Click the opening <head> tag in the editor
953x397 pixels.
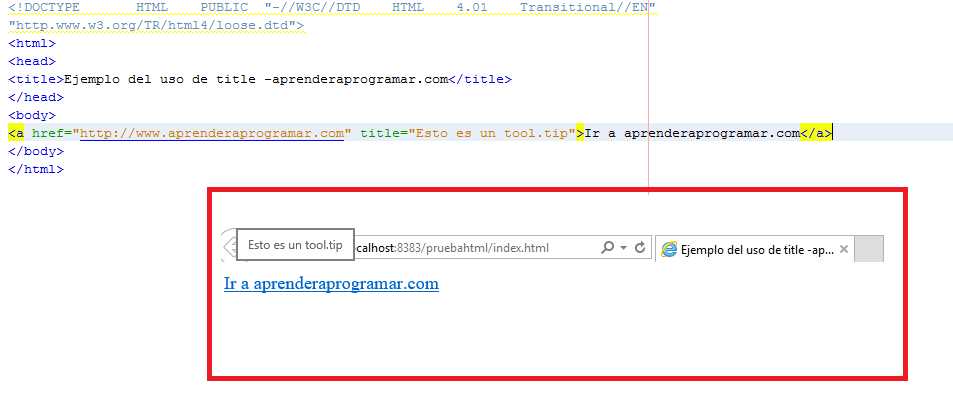point(32,61)
